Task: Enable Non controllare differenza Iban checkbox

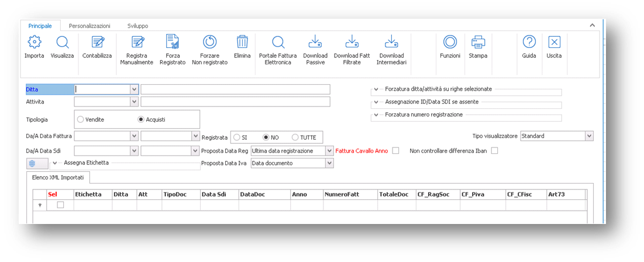Action: [x=494, y=151]
